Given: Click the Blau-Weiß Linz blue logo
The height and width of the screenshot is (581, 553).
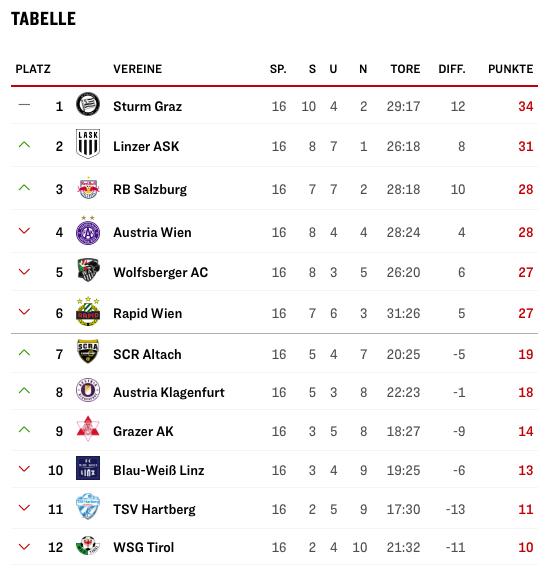Looking at the screenshot, I should tap(88, 468).
